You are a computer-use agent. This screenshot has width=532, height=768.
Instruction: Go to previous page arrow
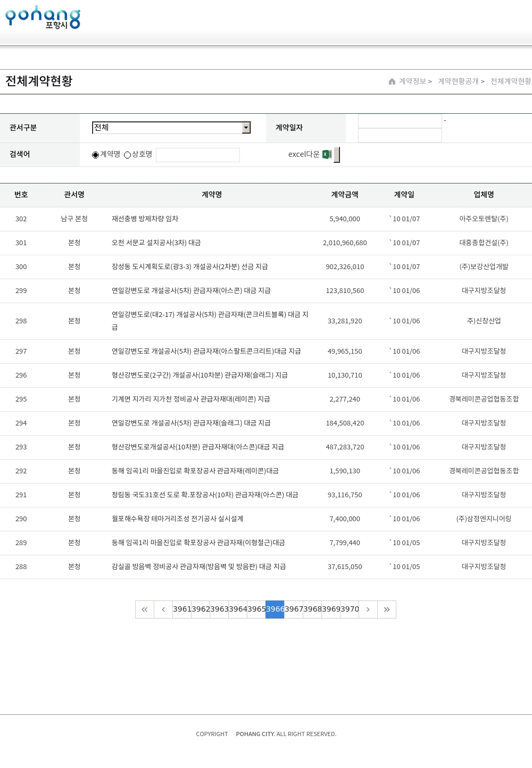click(163, 610)
